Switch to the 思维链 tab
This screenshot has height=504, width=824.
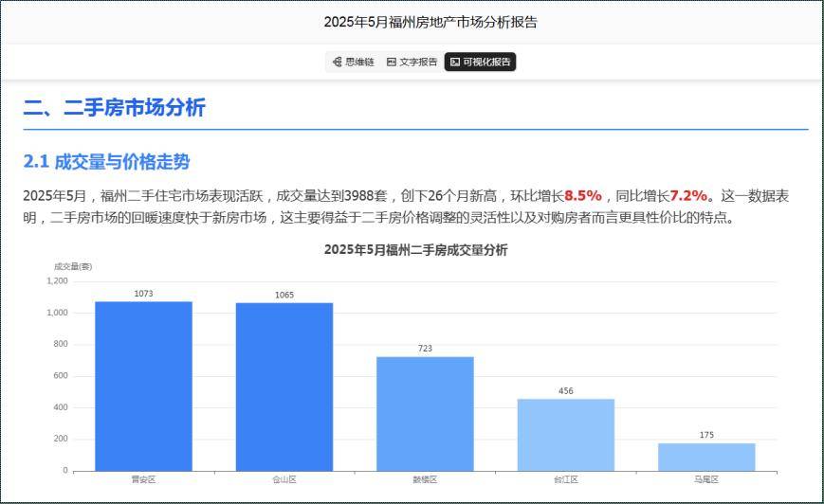click(353, 62)
